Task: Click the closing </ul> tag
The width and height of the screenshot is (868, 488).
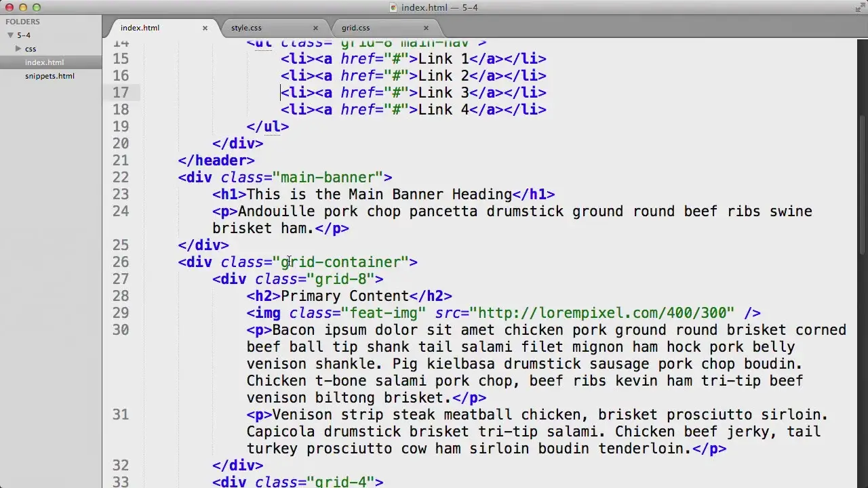Action: tap(268, 127)
